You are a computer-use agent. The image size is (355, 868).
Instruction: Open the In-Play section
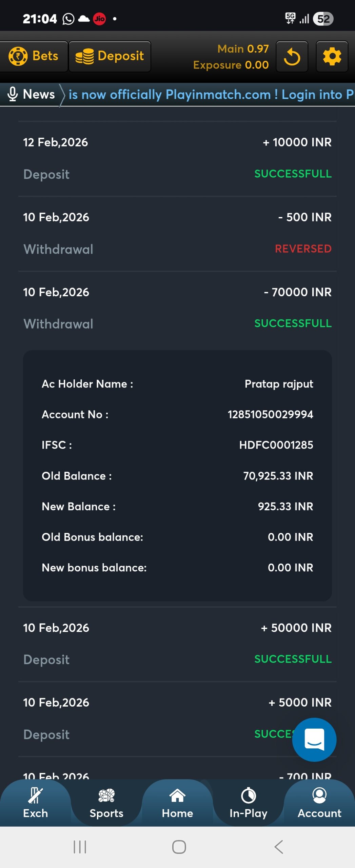[x=248, y=803]
